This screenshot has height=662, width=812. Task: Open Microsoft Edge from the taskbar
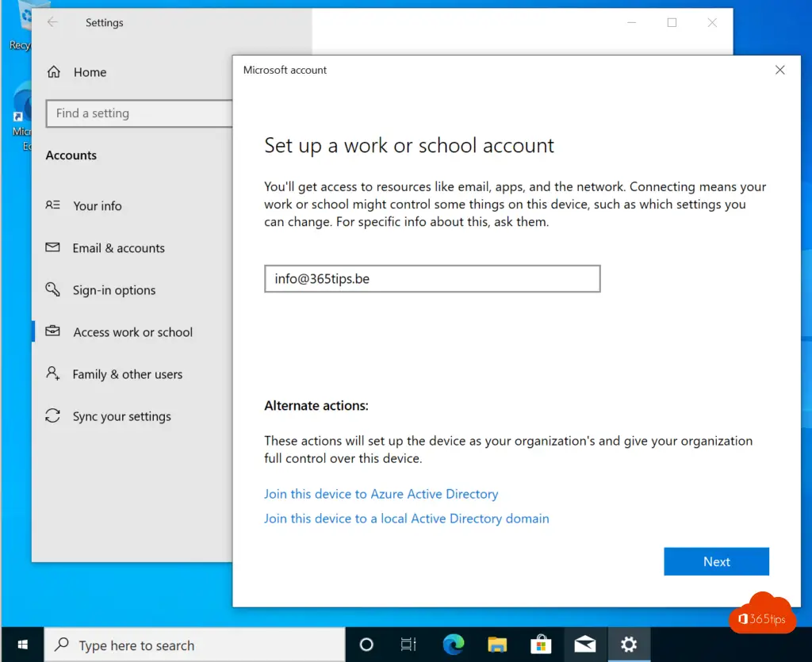click(454, 645)
